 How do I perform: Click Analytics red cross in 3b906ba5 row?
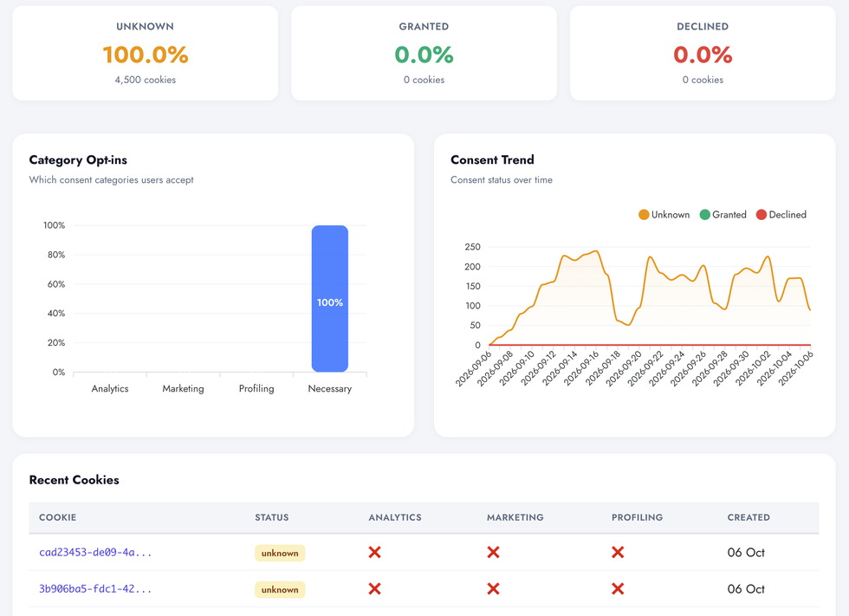coord(374,589)
